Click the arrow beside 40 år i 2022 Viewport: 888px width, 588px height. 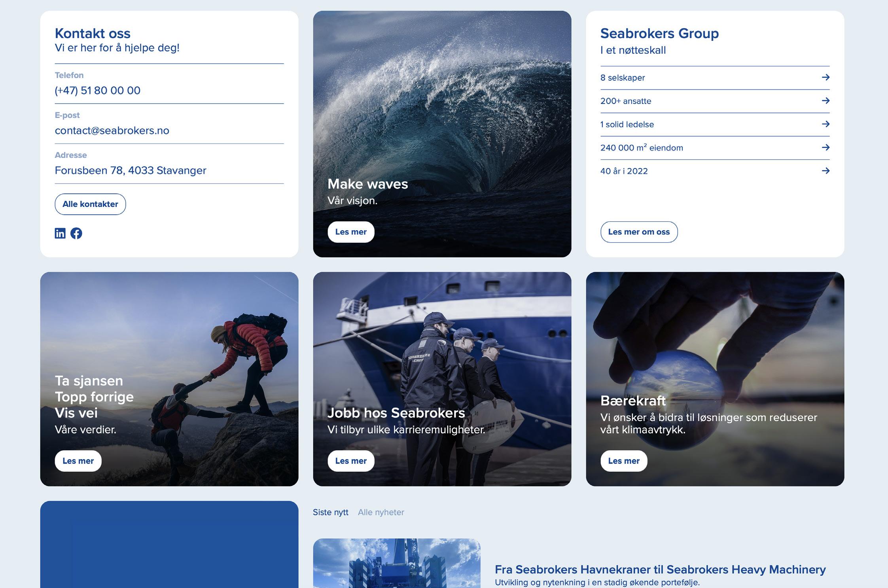pyautogui.click(x=825, y=171)
